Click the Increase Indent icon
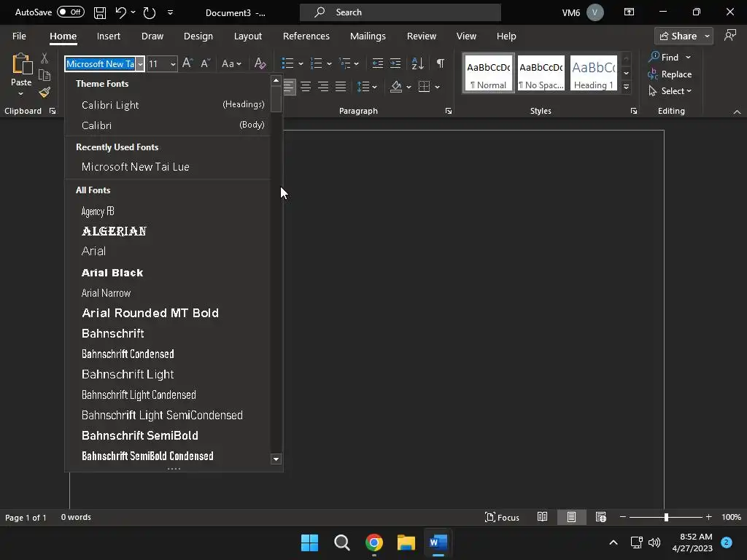 [x=395, y=63]
